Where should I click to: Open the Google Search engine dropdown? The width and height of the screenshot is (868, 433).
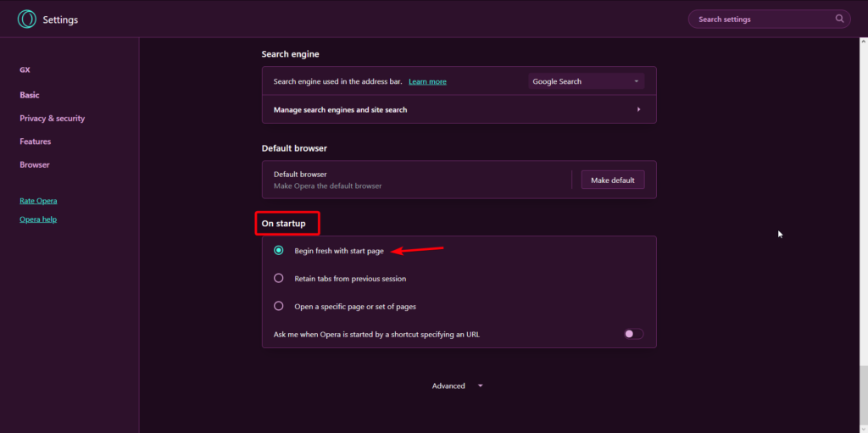587,81
